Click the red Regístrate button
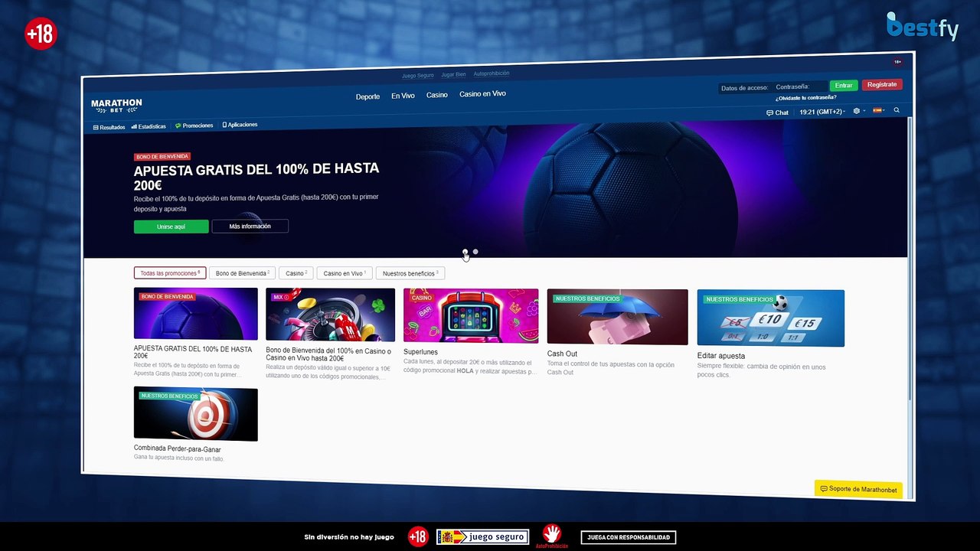The image size is (980, 551). tap(882, 84)
